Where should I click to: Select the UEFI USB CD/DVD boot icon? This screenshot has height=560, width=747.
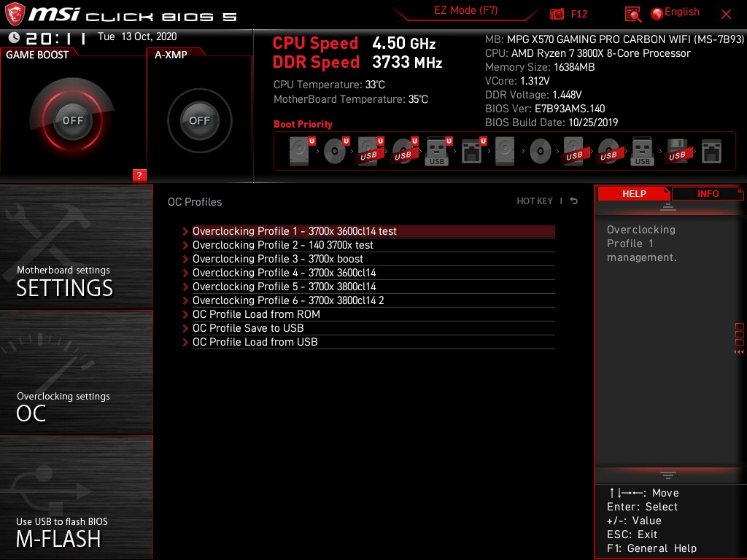click(404, 152)
